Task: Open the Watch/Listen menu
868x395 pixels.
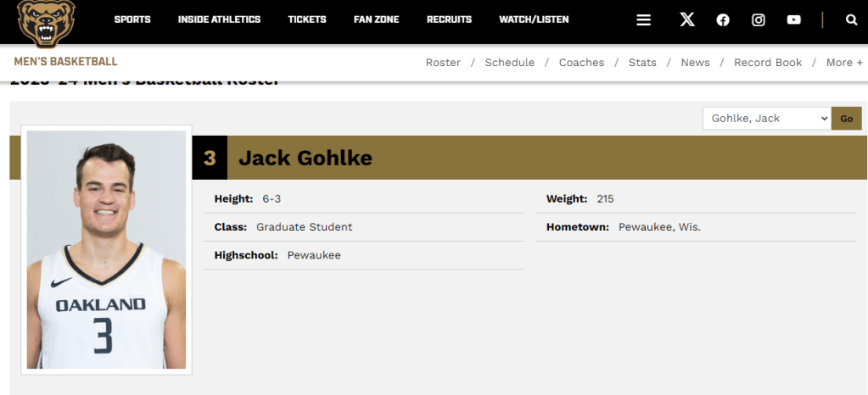Action: tap(534, 19)
